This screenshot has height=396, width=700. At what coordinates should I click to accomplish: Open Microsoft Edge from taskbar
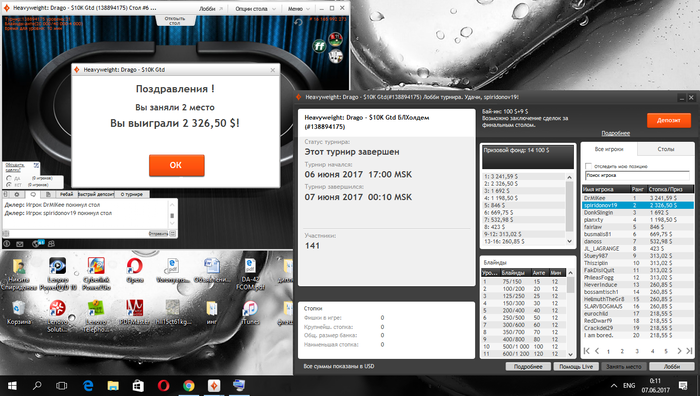point(88,385)
